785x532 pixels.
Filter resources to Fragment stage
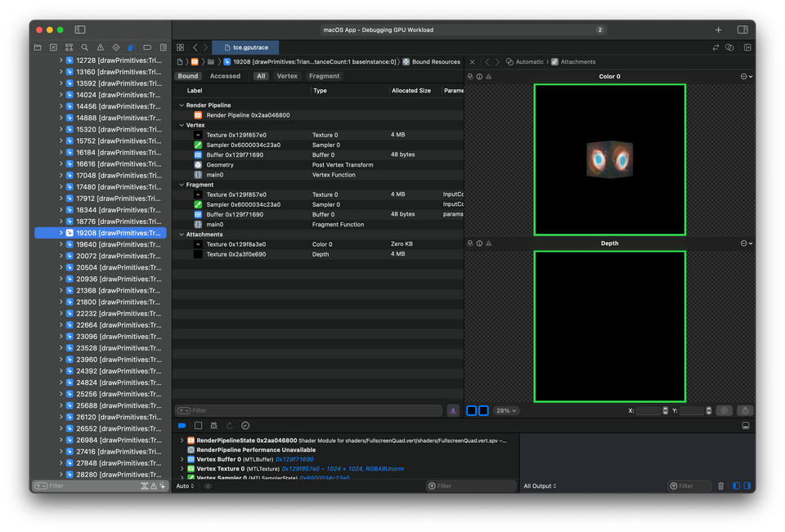[x=324, y=76]
